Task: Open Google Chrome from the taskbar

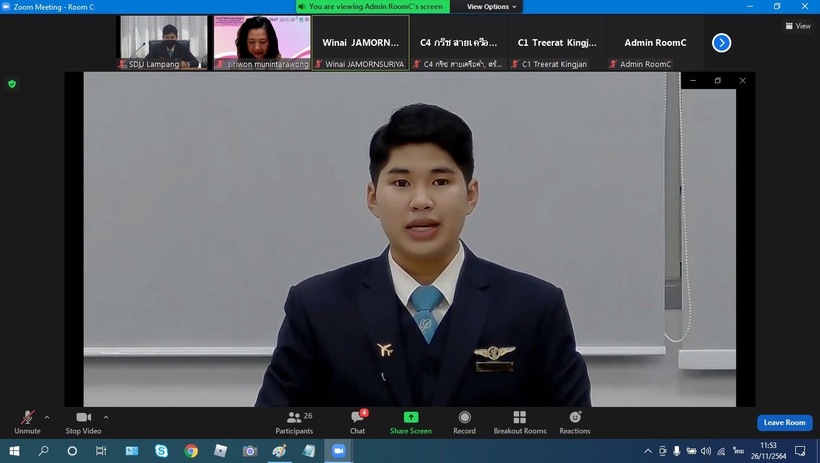Action: [x=191, y=451]
